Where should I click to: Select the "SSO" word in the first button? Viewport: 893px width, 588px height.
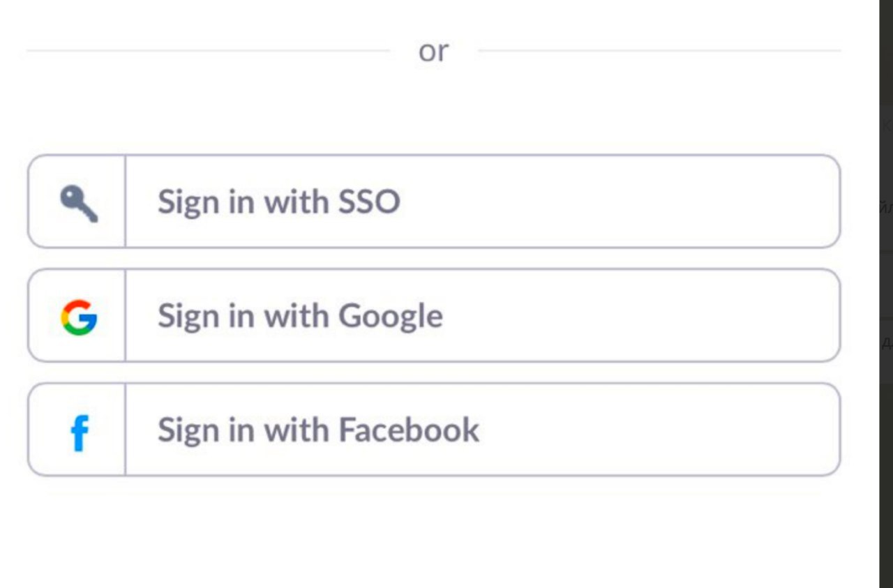(369, 202)
